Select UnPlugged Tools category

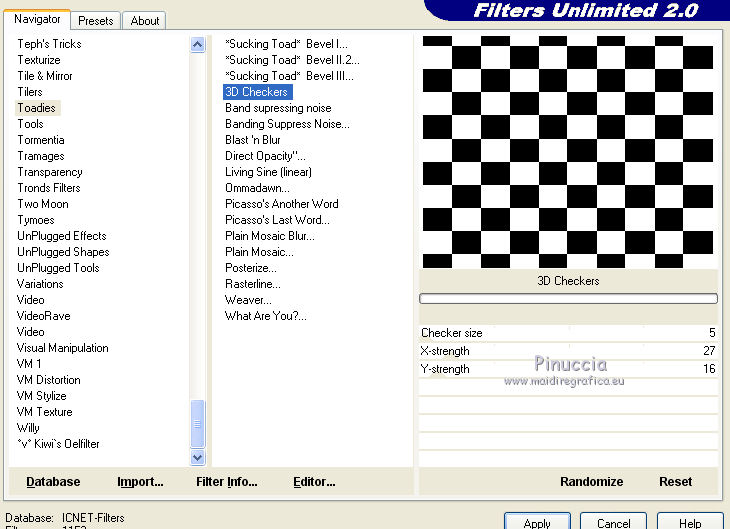(x=58, y=268)
